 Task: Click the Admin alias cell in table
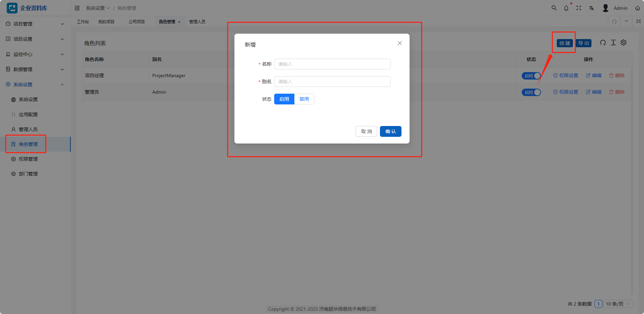(x=159, y=92)
